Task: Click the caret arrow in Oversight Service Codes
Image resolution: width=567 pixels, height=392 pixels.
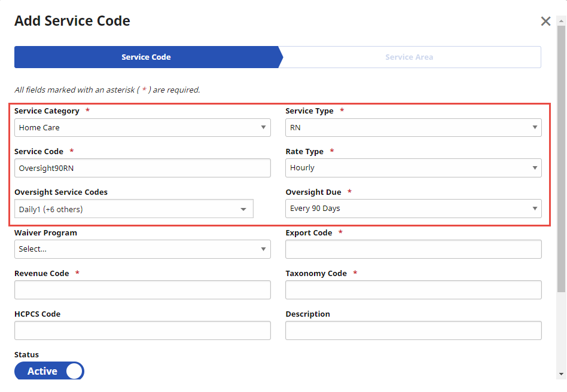Action: coord(243,209)
